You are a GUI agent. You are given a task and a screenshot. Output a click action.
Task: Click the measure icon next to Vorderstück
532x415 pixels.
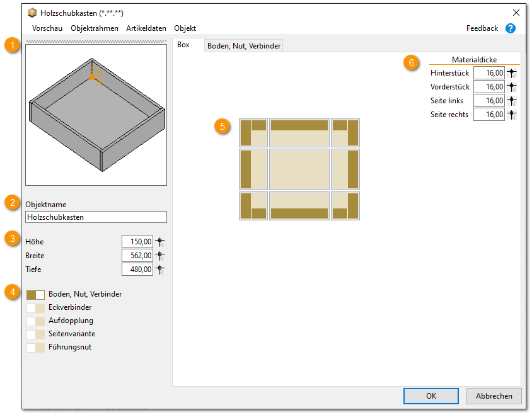pyautogui.click(x=512, y=87)
